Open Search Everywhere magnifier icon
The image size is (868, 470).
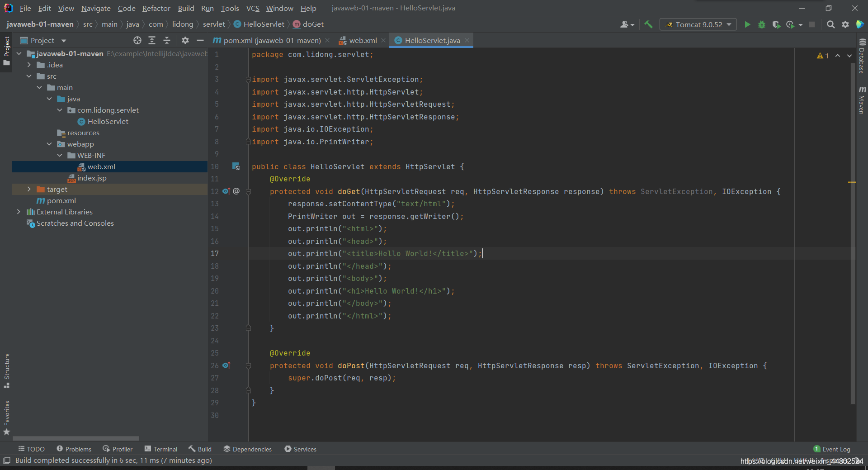830,24
